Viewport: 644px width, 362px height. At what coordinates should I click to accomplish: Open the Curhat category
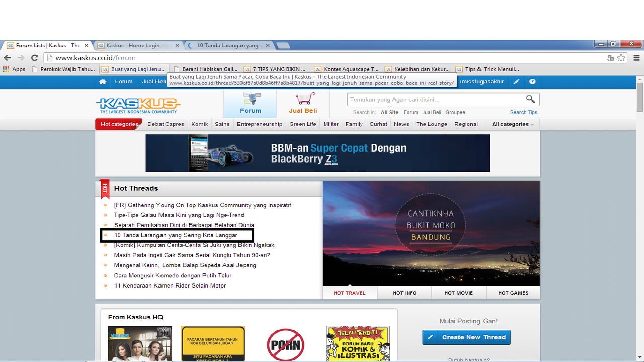tap(378, 124)
